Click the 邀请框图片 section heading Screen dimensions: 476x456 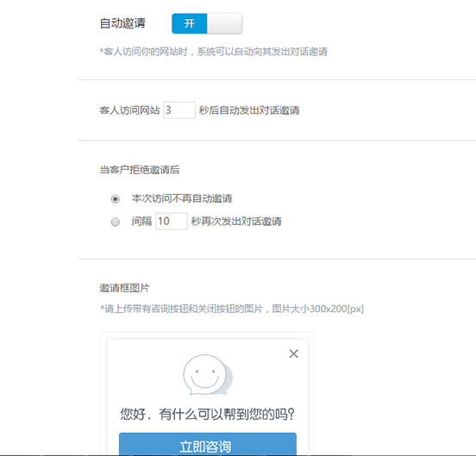(124, 288)
